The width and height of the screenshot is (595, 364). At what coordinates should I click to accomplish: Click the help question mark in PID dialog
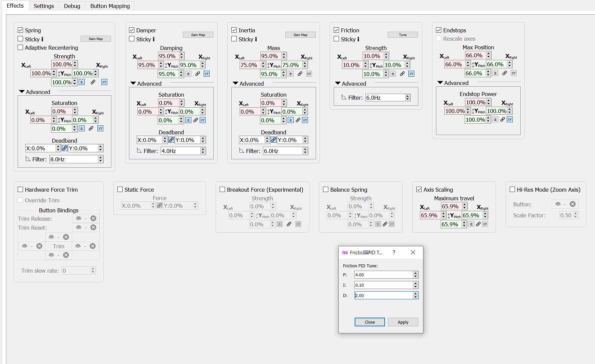coord(394,252)
